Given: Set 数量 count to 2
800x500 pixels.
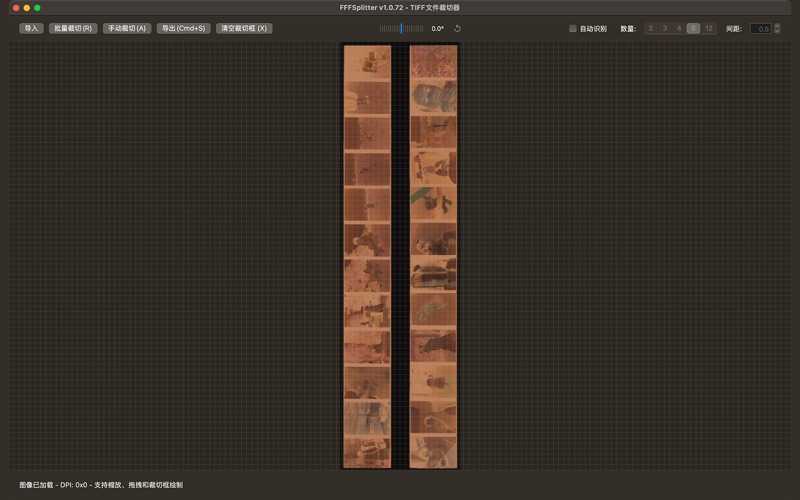Looking at the screenshot, I should (651, 29).
